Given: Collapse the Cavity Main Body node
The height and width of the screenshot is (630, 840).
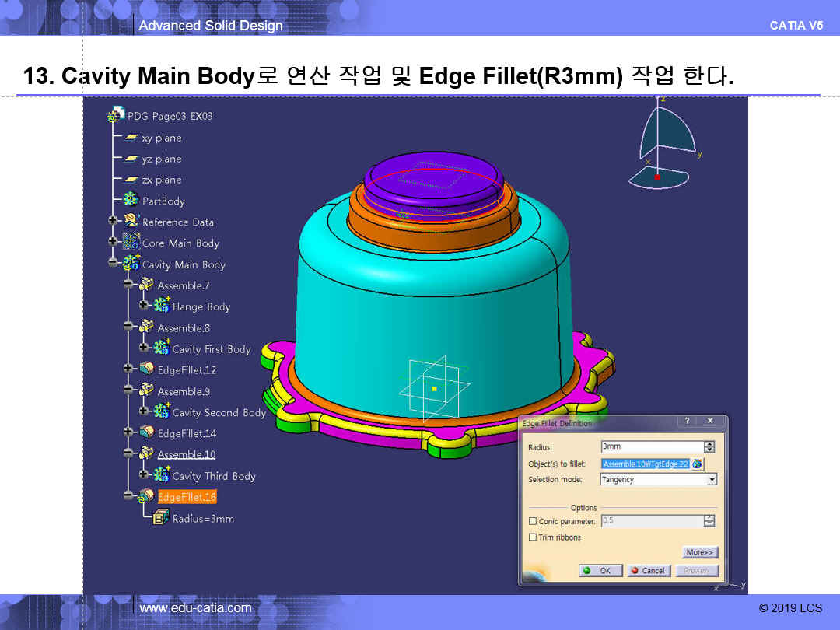Looking at the screenshot, I should 114,264.
